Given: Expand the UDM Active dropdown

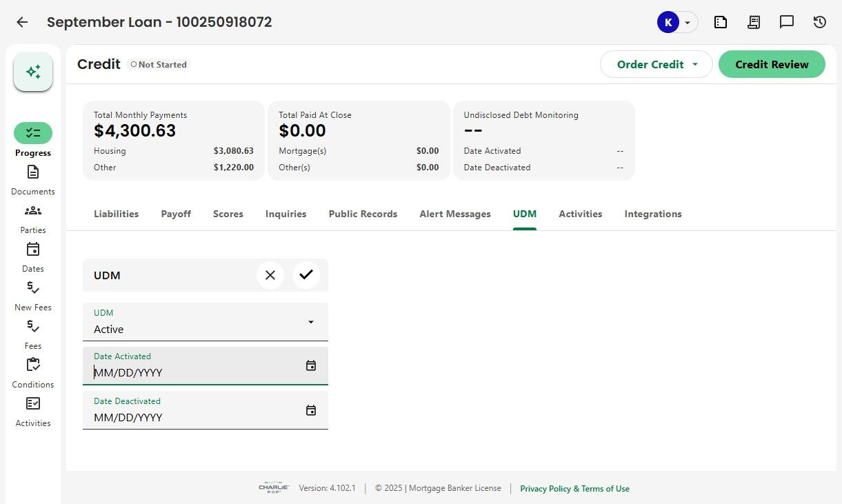Looking at the screenshot, I should (x=310, y=322).
